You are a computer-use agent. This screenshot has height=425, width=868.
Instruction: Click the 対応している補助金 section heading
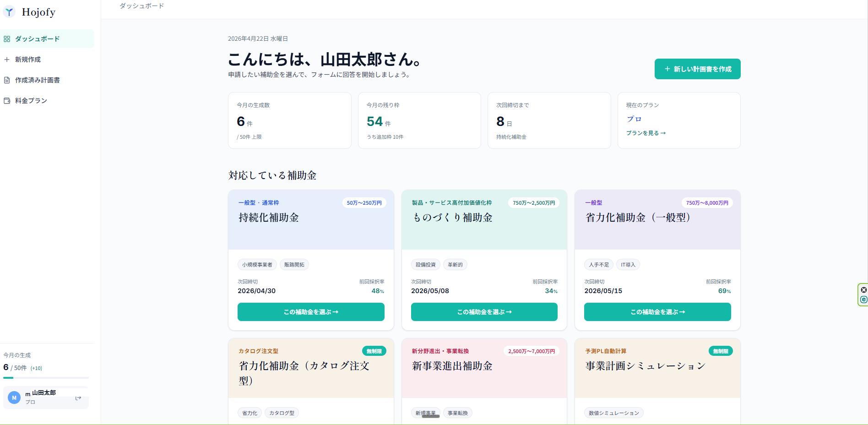(x=272, y=175)
